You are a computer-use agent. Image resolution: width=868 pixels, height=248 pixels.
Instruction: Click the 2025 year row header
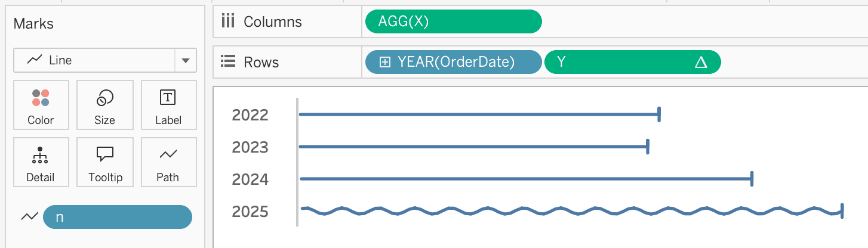coord(250,212)
